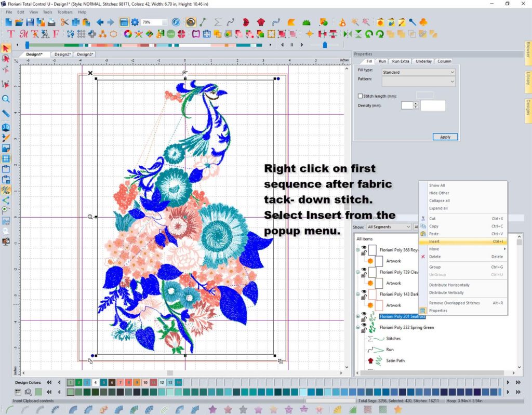The image size is (532, 415).
Task: Select design color swatch number 5
Action: pyautogui.click(x=103, y=382)
